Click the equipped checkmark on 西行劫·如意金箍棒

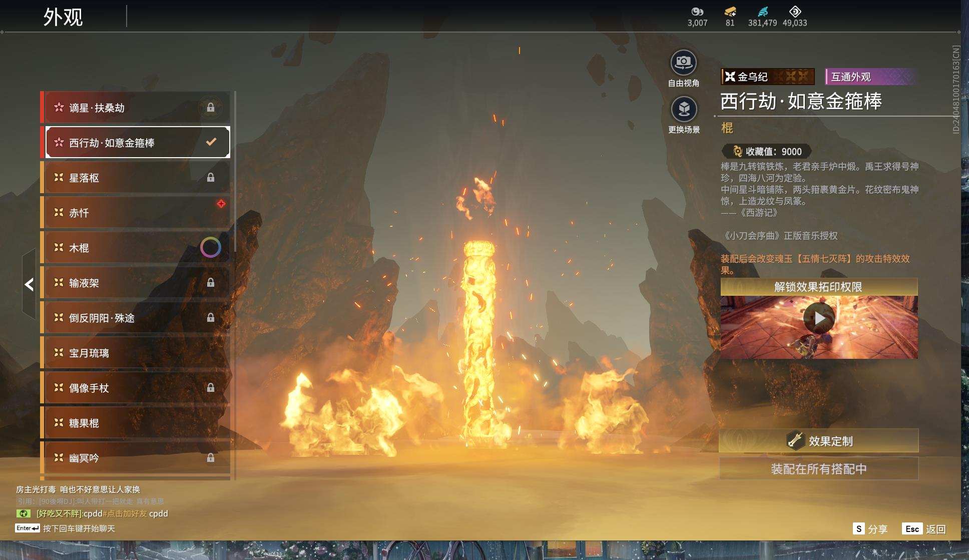pos(211,142)
